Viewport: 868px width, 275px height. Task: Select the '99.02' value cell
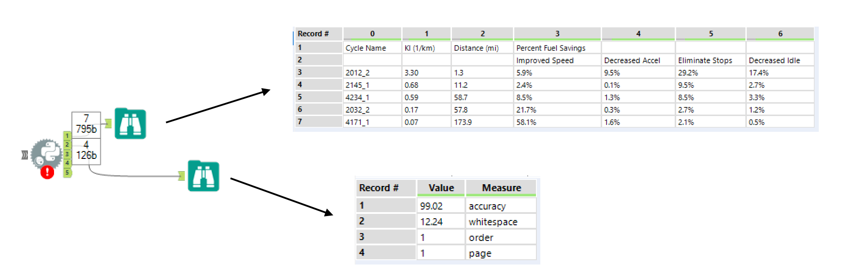tap(441, 206)
